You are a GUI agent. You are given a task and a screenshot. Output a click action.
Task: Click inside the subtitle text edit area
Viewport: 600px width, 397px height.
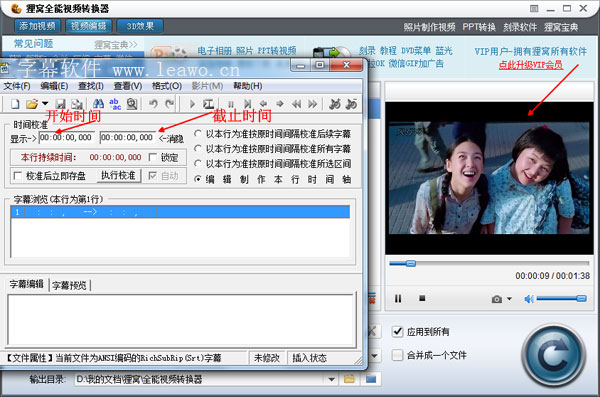(x=182, y=320)
